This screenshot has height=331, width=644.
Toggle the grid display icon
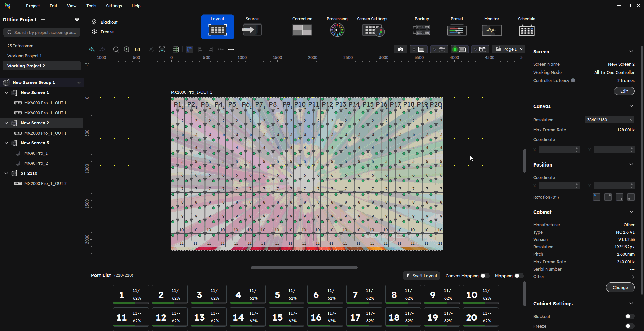[176, 49]
